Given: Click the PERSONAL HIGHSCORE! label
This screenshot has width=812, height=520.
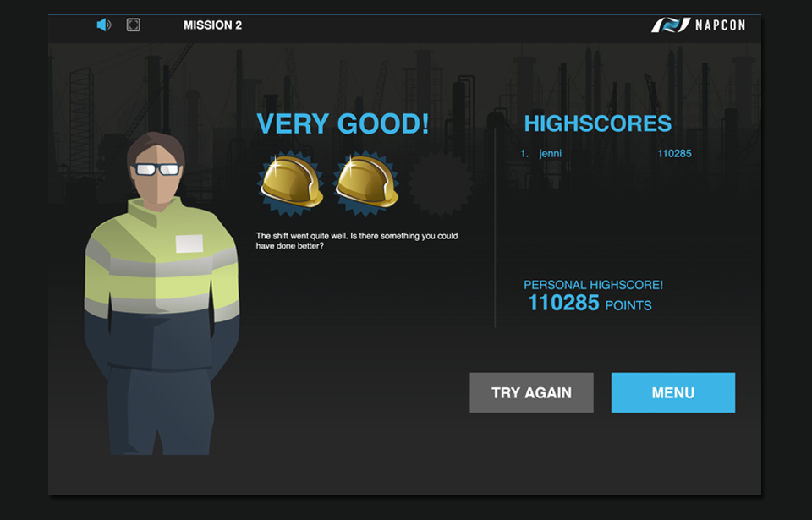Looking at the screenshot, I should pyautogui.click(x=593, y=285).
